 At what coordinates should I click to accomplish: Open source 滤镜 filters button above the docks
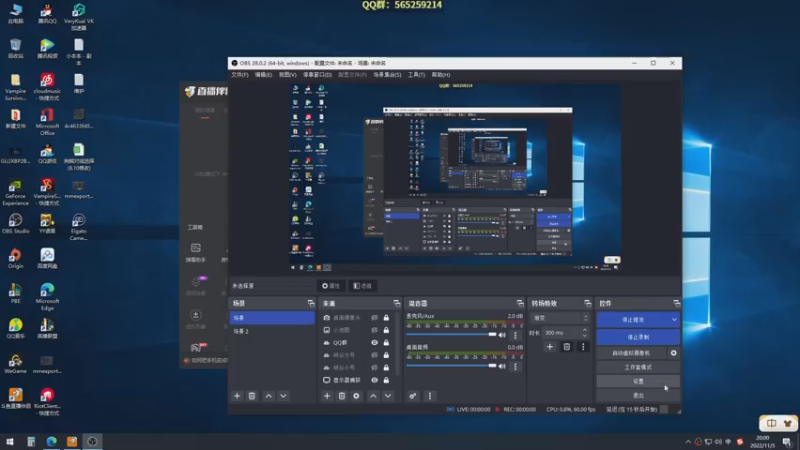[363, 286]
